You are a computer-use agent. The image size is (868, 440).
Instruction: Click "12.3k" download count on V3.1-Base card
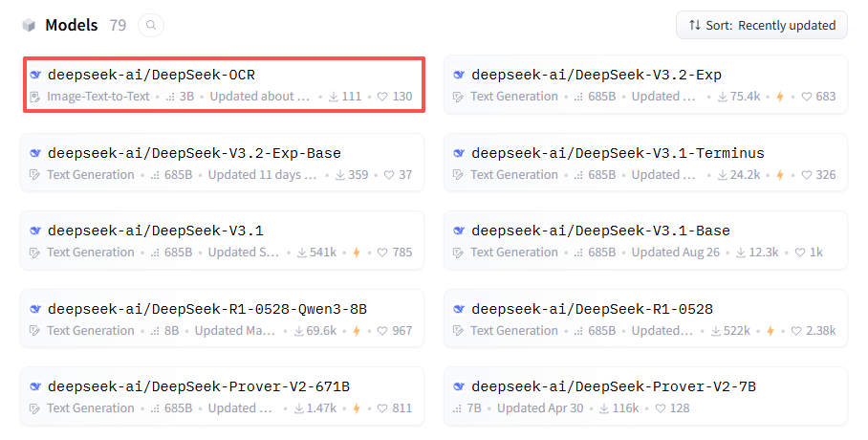click(x=764, y=253)
